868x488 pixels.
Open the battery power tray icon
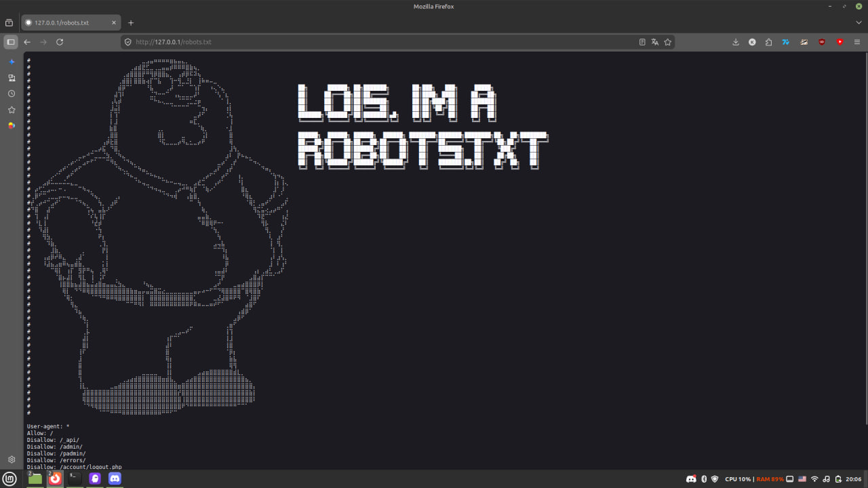pyautogui.click(x=837, y=479)
